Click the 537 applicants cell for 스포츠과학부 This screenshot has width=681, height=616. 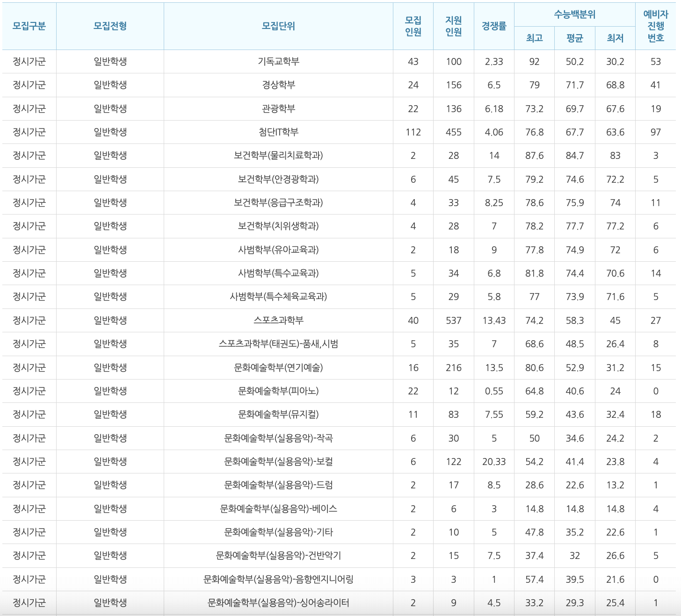[453, 320]
